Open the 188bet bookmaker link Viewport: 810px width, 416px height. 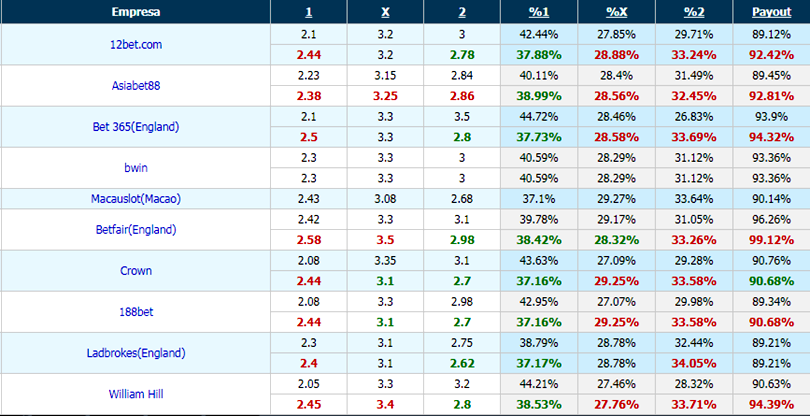(136, 312)
